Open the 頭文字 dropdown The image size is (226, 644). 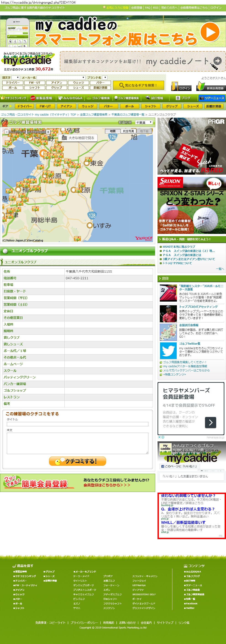(16, 78)
